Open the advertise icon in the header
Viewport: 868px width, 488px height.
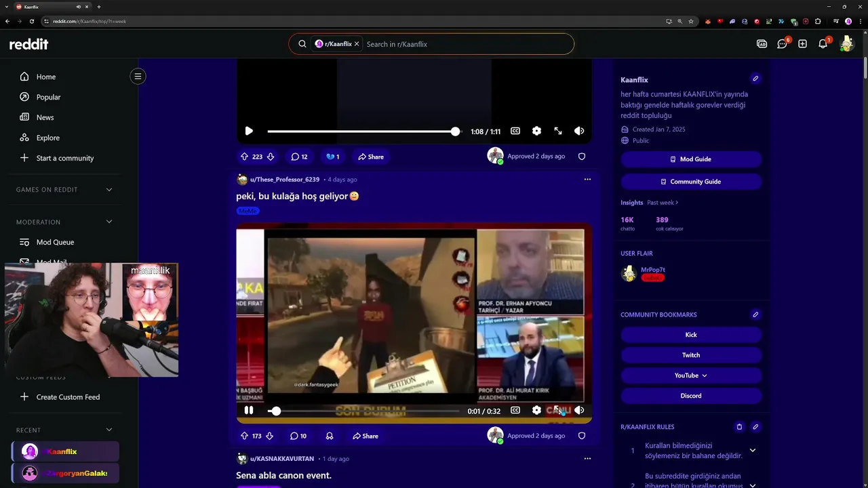[762, 44]
